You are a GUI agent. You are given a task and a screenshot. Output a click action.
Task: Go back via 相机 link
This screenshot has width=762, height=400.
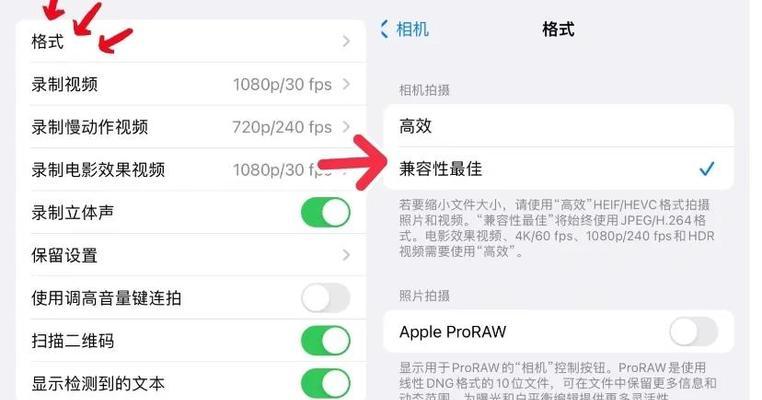(413, 29)
